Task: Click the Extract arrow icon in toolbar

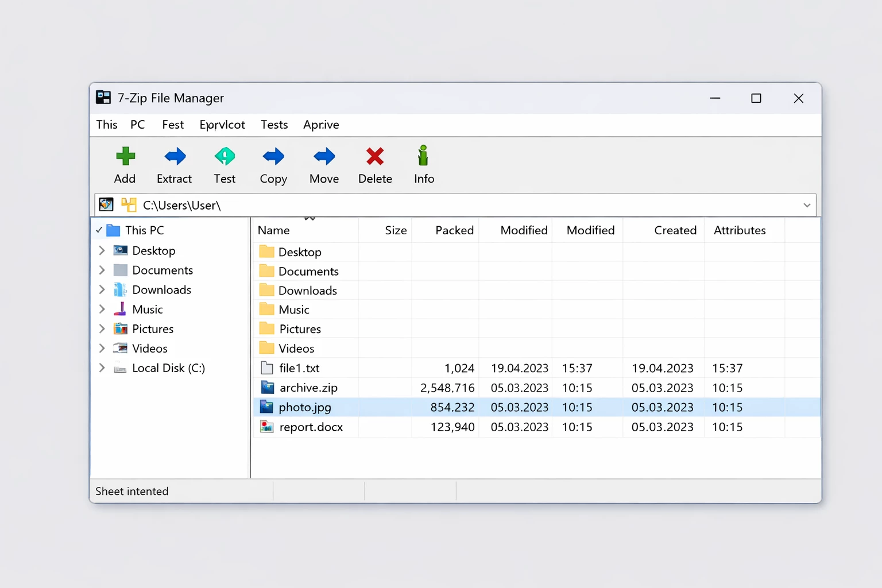Action: tap(175, 156)
